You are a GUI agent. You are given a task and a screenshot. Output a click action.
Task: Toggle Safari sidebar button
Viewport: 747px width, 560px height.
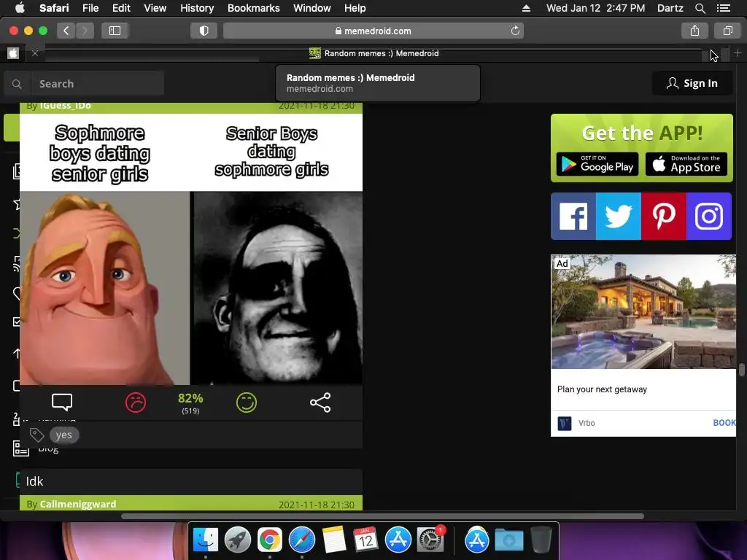[x=115, y=31]
